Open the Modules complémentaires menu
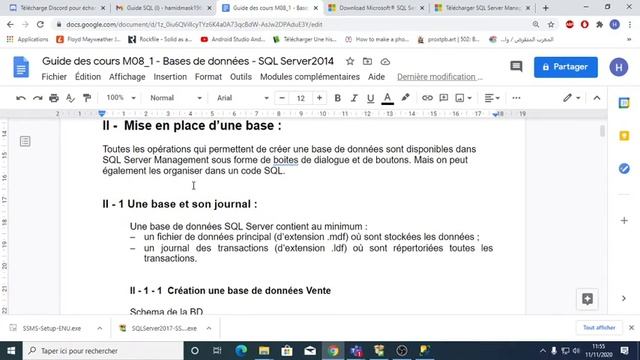 310,77
